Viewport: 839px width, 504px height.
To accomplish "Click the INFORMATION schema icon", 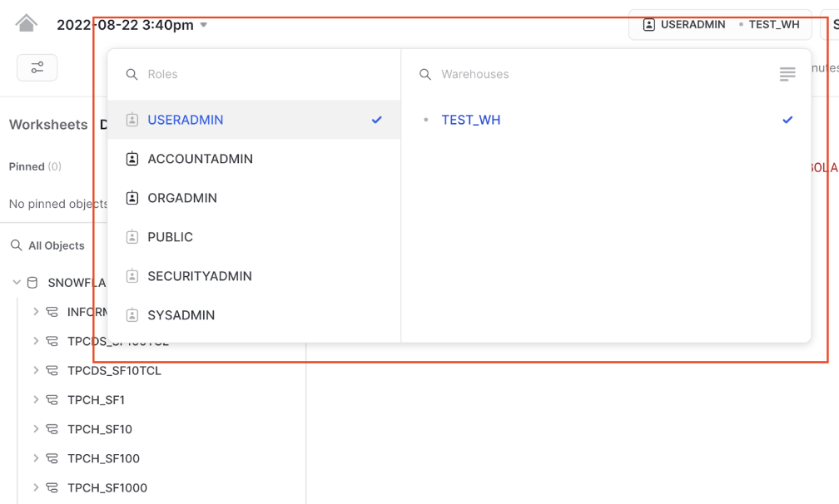I will pos(52,311).
